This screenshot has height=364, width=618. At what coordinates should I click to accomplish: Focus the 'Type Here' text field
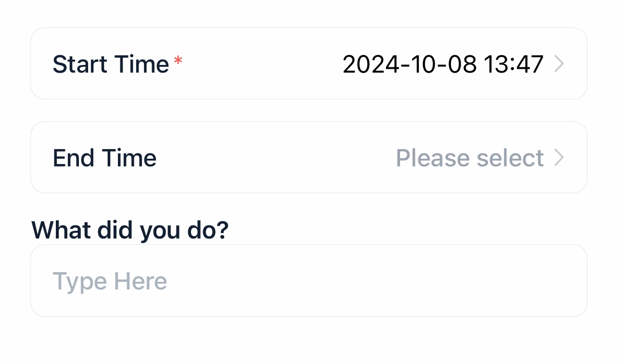pyautogui.click(x=309, y=281)
